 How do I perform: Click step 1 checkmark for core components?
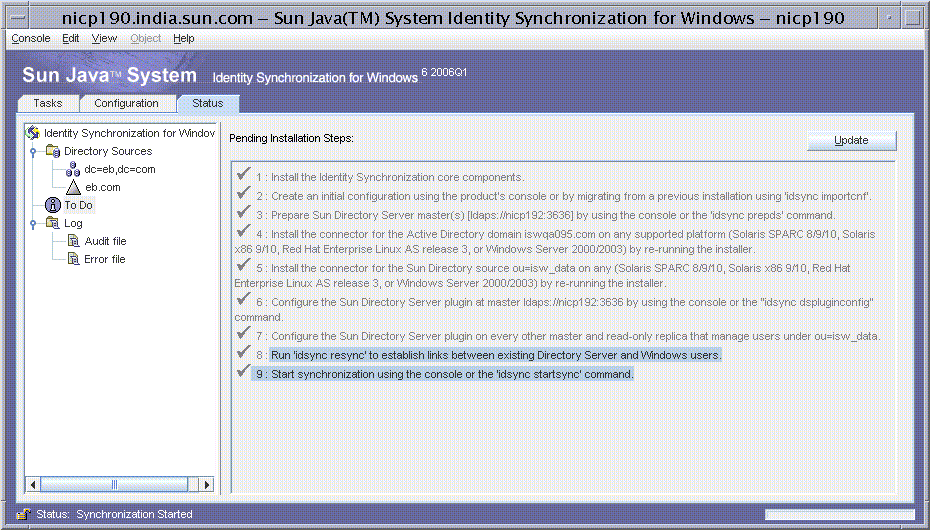coord(243,174)
